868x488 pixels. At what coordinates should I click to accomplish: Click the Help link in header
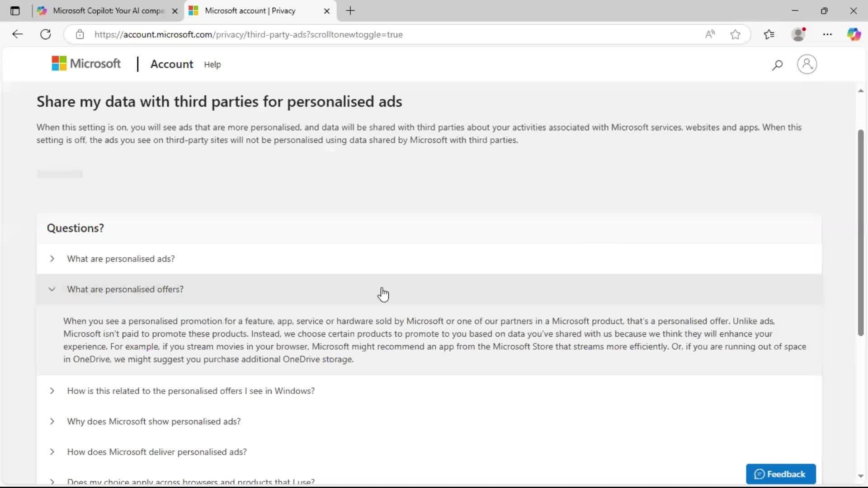[x=212, y=65]
